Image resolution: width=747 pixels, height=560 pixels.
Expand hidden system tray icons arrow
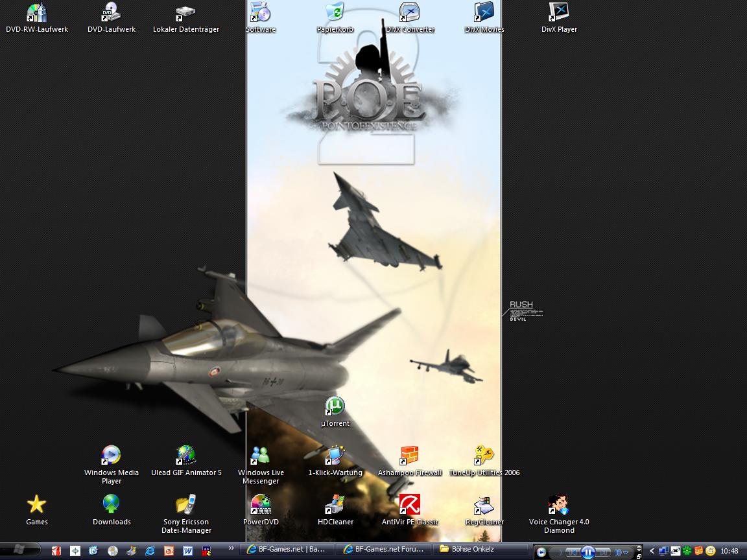[652, 551]
